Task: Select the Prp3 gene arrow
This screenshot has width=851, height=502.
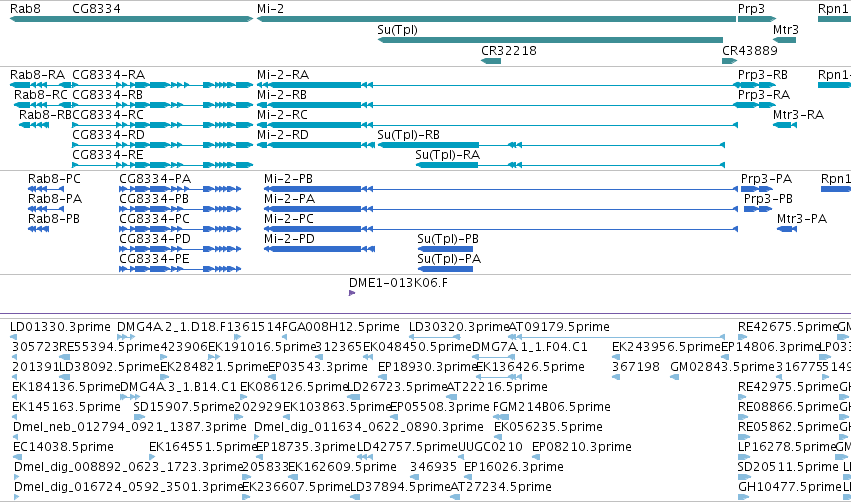Action: pyautogui.click(x=757, y=19)
